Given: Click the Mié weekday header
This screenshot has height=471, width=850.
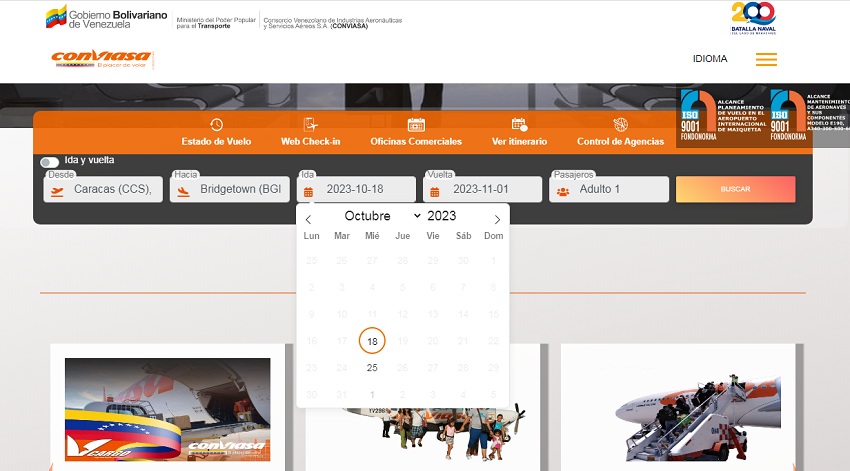Looking at the screenshot, I should pyautogui.click(x=372, y=236).
